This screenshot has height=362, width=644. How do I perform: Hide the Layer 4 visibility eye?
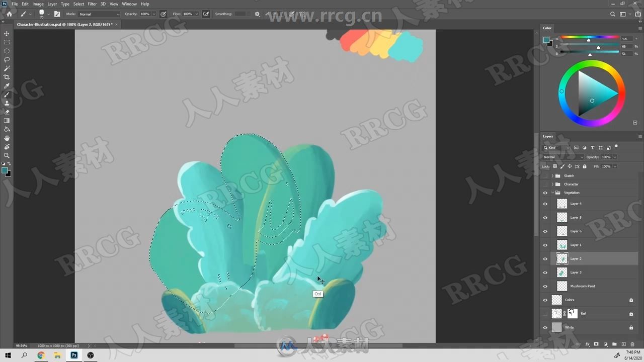[x=545, y=204]
